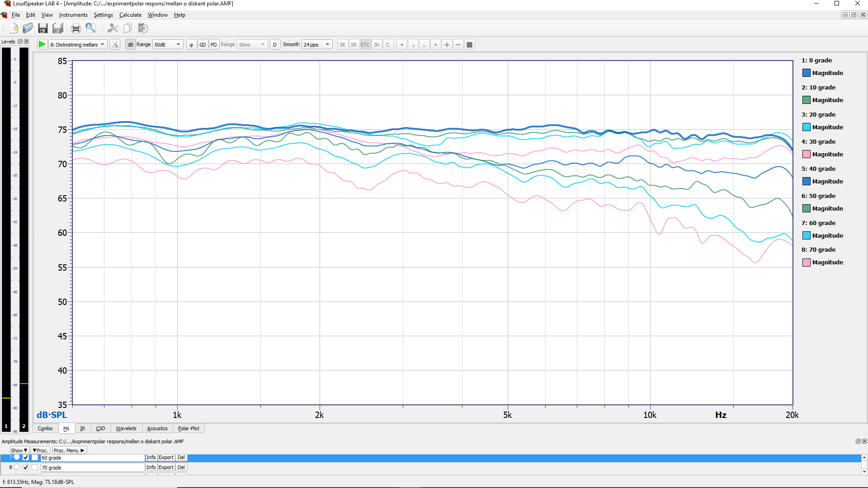Open the 50ms Range dropdown

click(252, 44)
